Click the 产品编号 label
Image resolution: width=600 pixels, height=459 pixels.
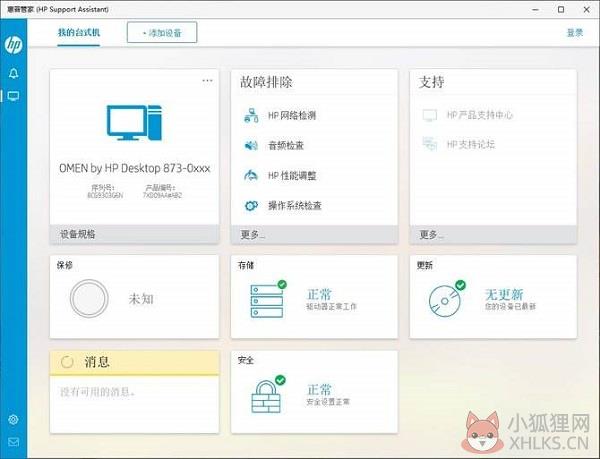pyautogui.click(x=160, y=187)
